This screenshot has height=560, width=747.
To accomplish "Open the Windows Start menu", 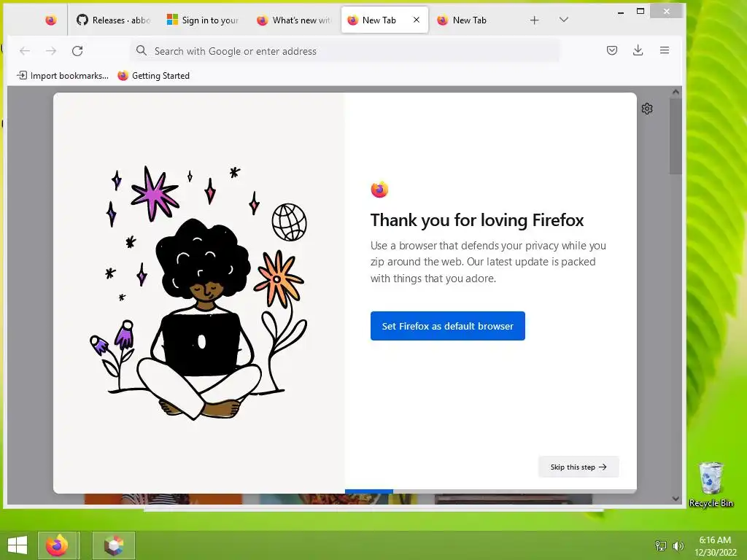I will (18, 545).
